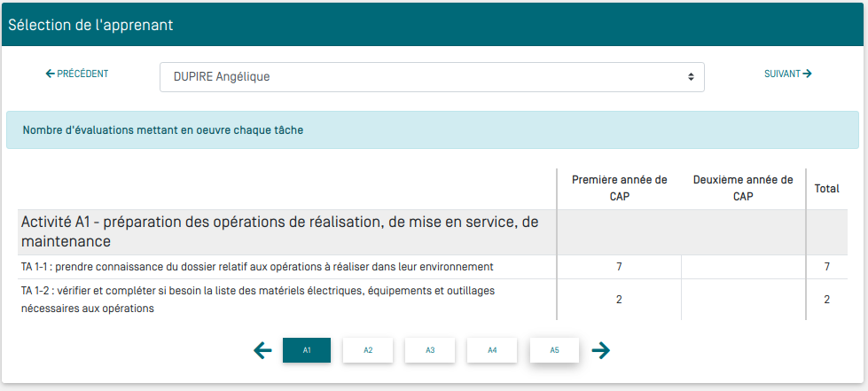Screen dimensions: 868x391
Task: Click the SUIVANT link
Action: click(787, 74)
